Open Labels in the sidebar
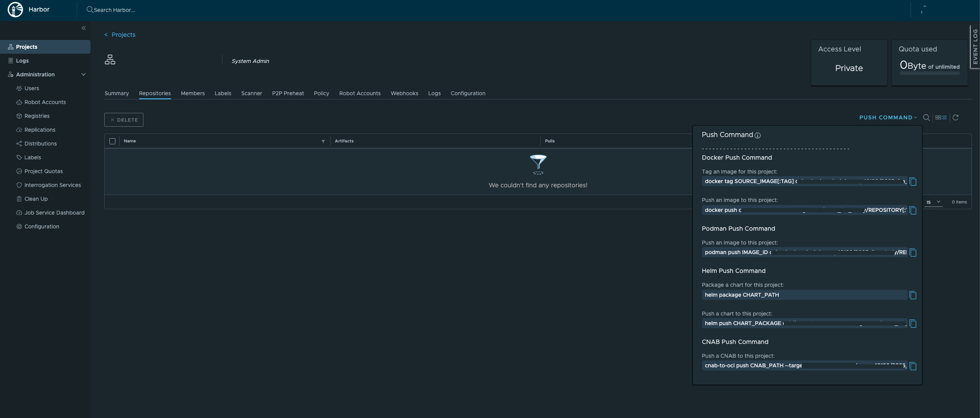Screen dimensions: 980x418 (x=33, y=157)
